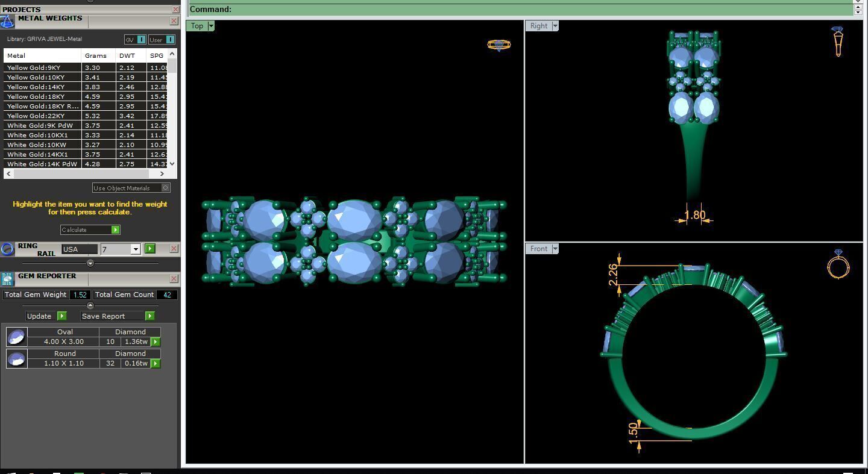Click the Ring Rail blue ring icon
This screenshot has height=474, width=868.
[7, 249]
